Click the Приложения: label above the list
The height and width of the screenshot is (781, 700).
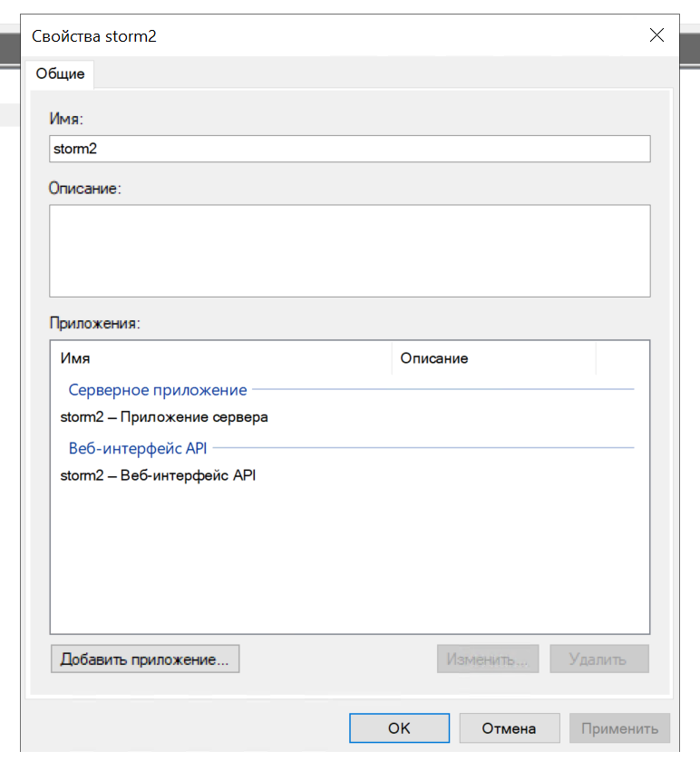[x=95, y=323]
